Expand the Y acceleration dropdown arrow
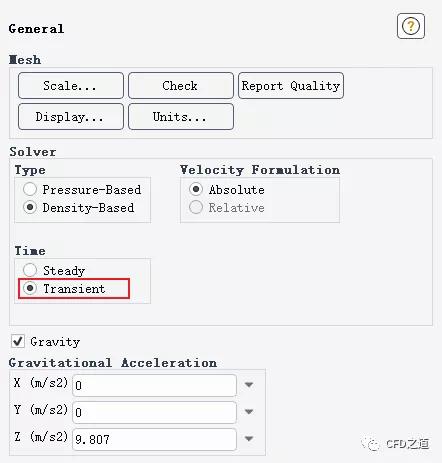 [249, 412]
